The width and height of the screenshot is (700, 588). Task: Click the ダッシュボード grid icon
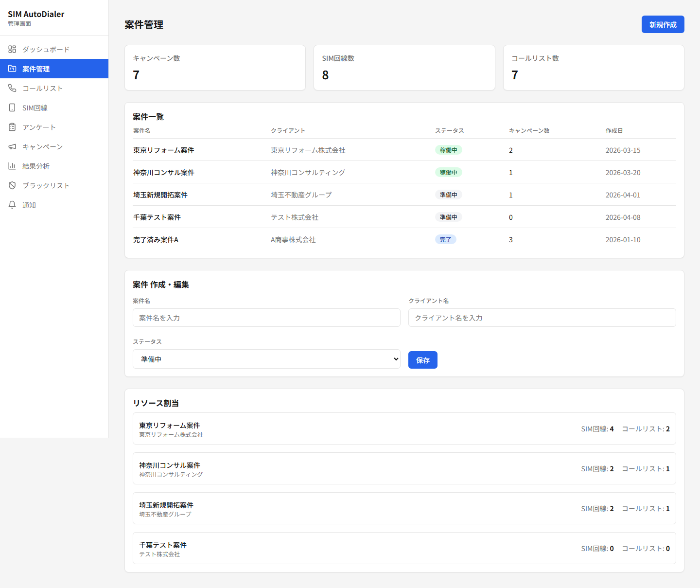tap(12, 49)
